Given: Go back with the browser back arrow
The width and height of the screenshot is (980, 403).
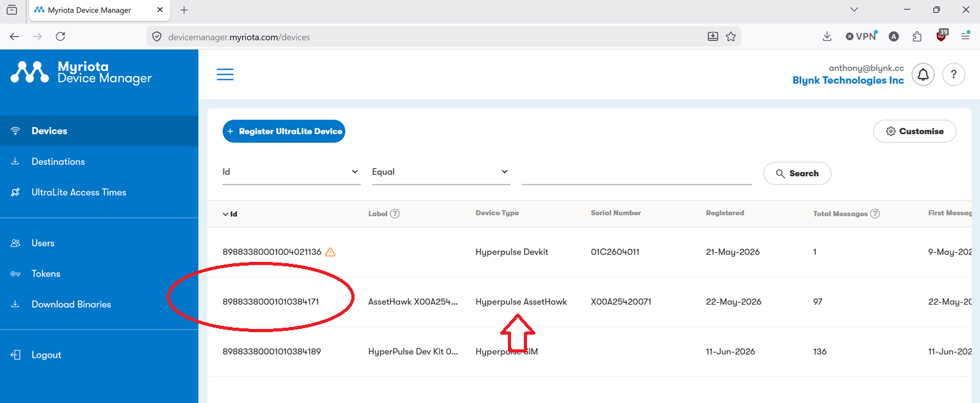Looking at the screenshot, I should pos(15,36).
